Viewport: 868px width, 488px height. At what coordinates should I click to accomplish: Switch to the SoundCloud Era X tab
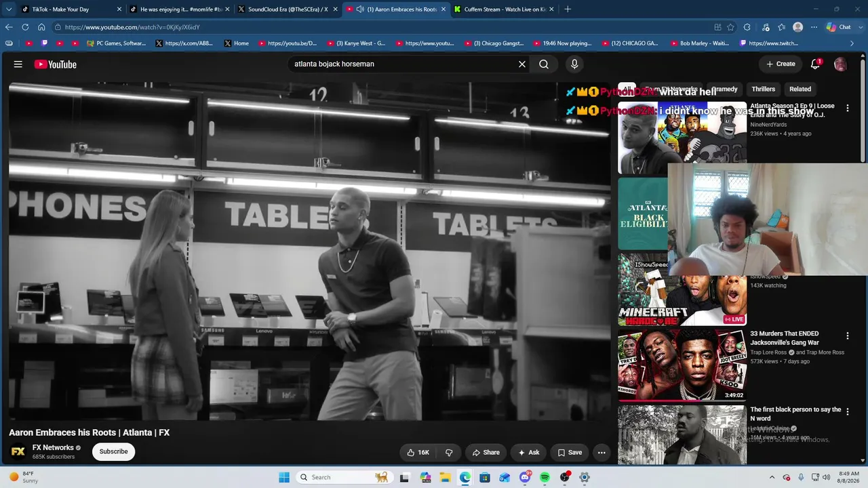288,9
